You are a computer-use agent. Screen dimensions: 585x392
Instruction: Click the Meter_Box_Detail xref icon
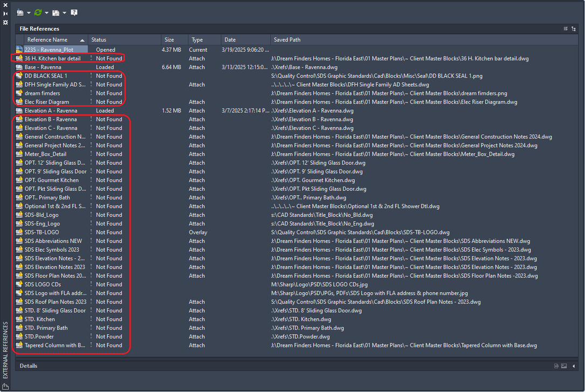click(x=19, y=154)
